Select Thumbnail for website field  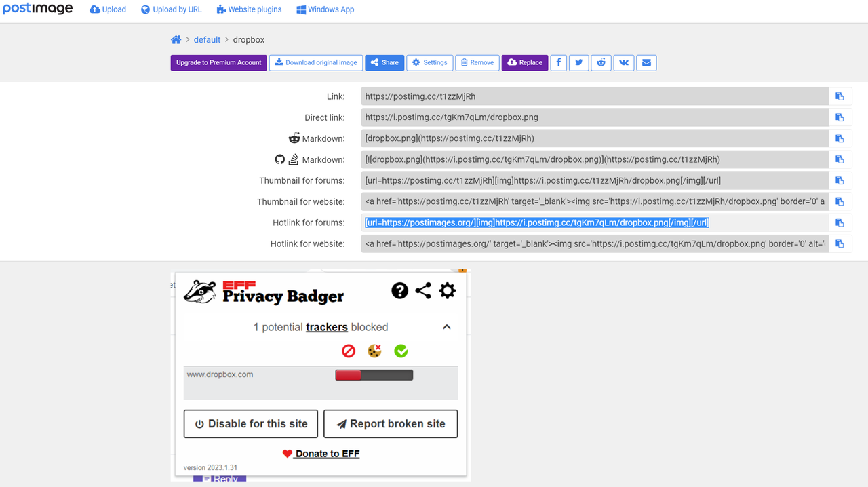pyautogui.click(x=595, y=201)
